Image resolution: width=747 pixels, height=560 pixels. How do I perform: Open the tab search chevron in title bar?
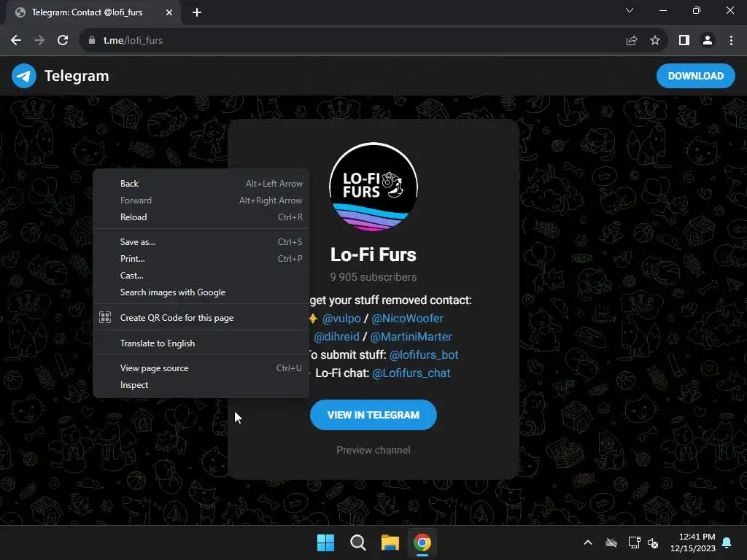click(630, 10)
